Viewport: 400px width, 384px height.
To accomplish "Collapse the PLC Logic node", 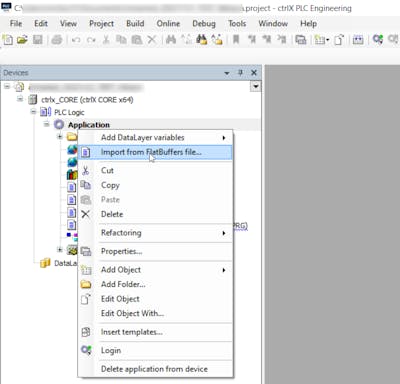I will click(x=33, y=111).
